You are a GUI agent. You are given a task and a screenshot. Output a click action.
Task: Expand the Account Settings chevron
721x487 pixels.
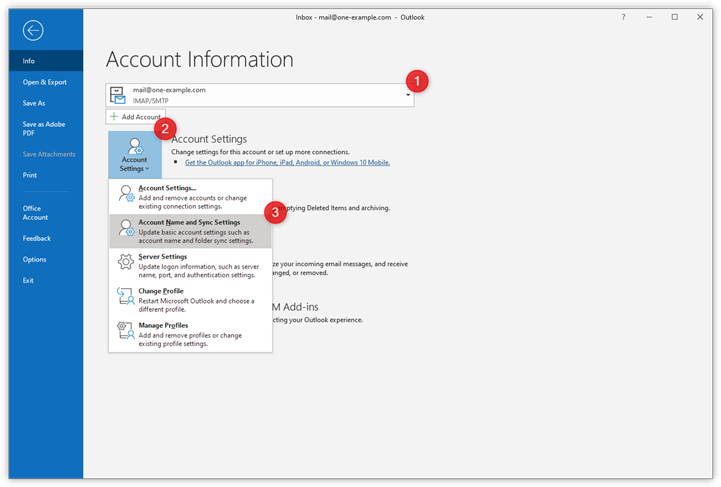click(147, 169)
